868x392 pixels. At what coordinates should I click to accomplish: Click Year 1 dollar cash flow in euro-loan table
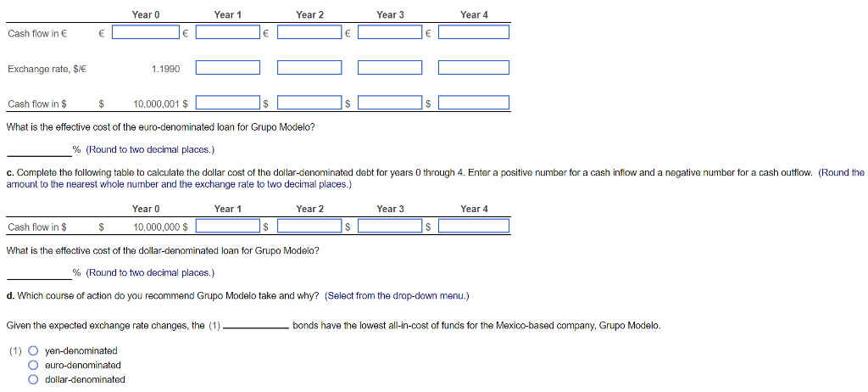click(227, 104)
